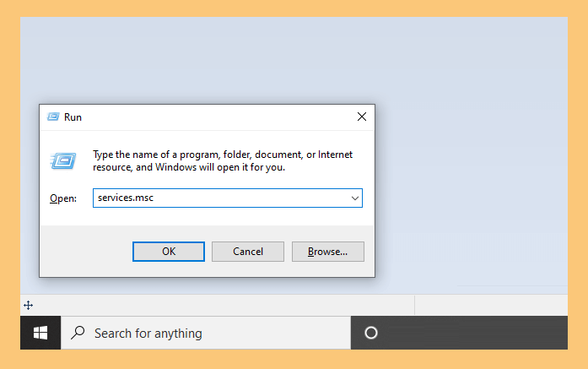Expand the Open command history dropdown
The width and height of the screenshot is (588, 369).
tap(355, 198)
